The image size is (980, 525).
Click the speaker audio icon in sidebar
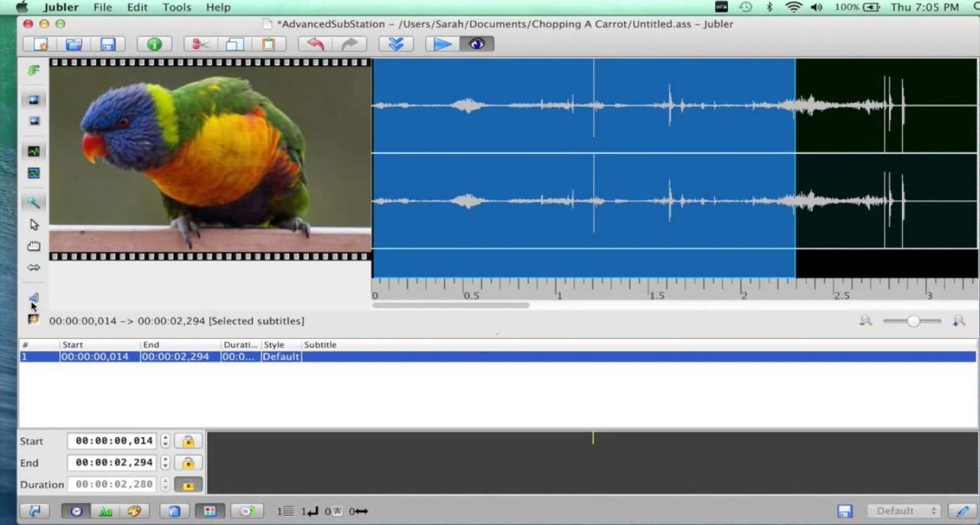coord(34,298)
